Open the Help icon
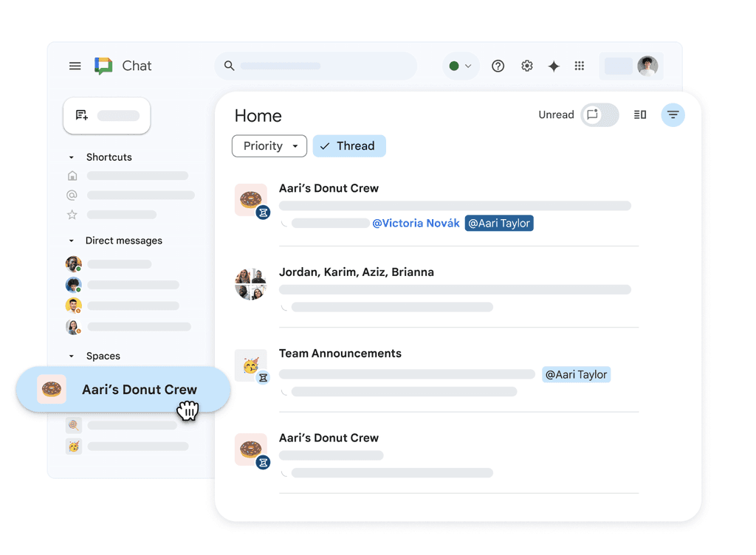This screenshot has width=756, height=555. (x=498, y=66)
